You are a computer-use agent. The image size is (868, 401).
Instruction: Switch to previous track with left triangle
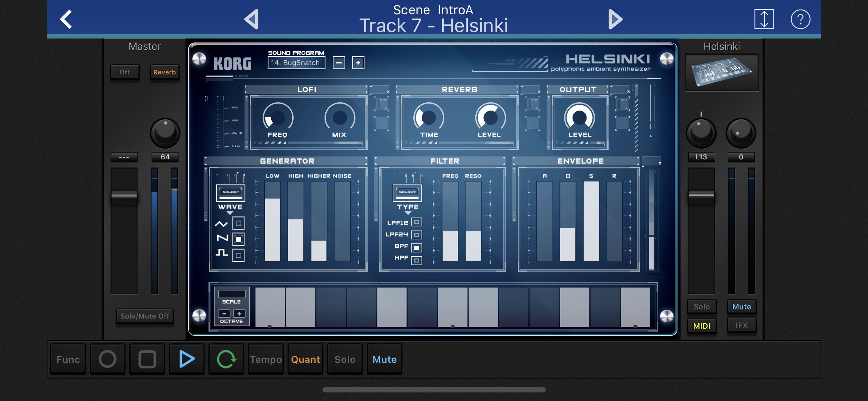point(252,19)
